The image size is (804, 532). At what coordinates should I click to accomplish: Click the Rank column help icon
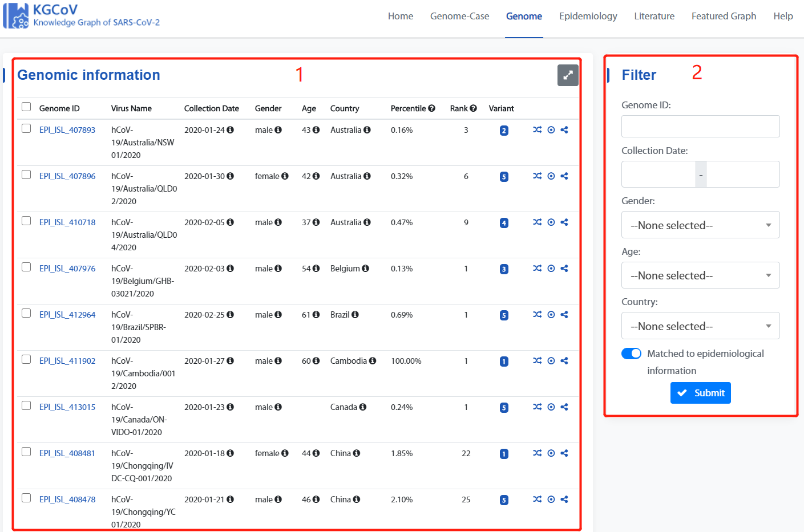(473, 108)
